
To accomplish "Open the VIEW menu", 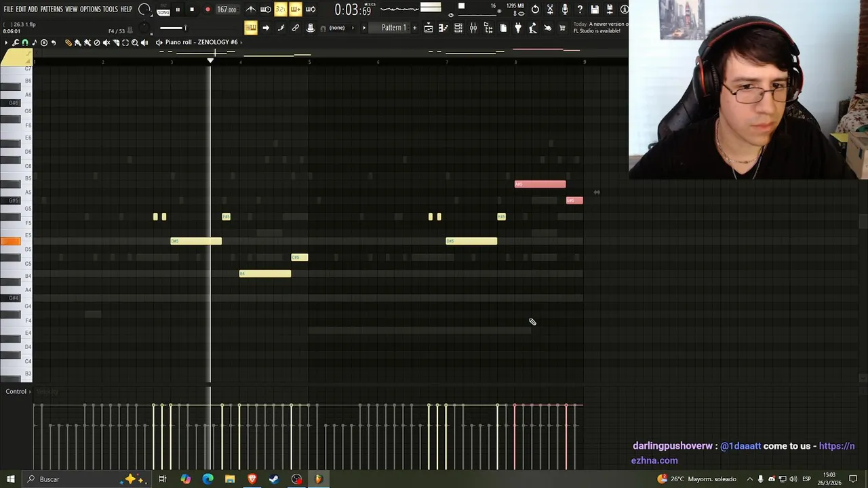I will click(x=71, y=9).
